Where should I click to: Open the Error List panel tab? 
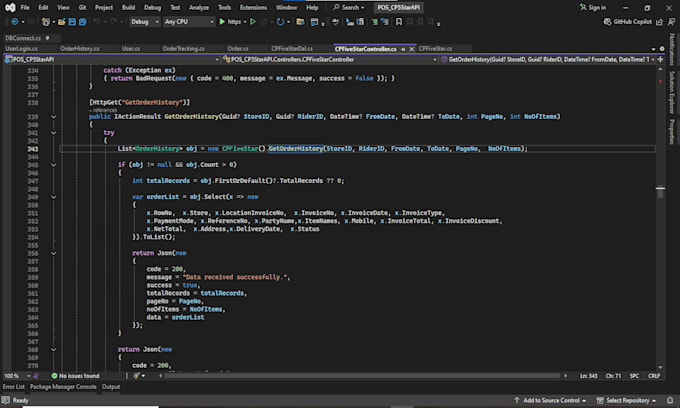click(13, 387)
